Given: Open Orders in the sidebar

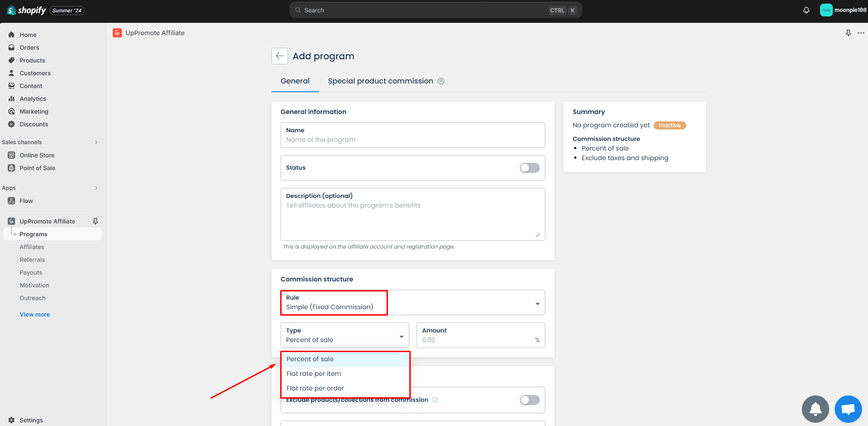Looking at the screenshot, I should [x=29, y=47].
